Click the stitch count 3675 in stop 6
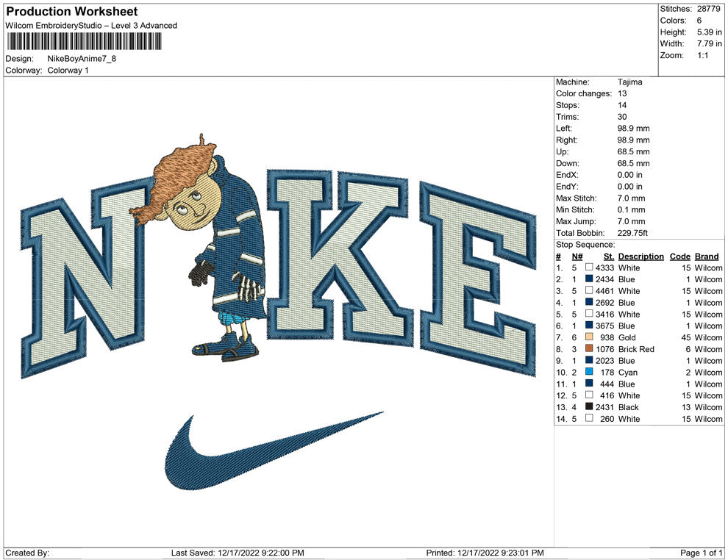Viewport: 728px width, 560px height. coord(605,326)
